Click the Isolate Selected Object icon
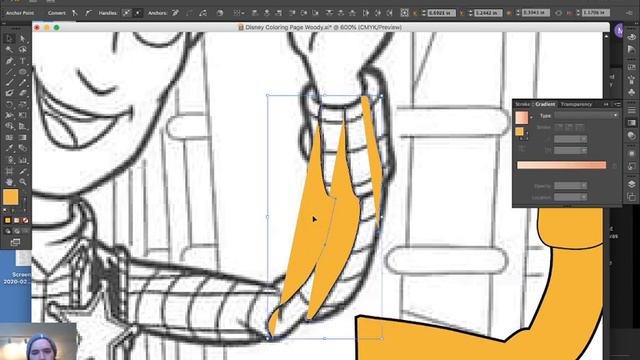The image size is (640, 360). click(220, 13)
